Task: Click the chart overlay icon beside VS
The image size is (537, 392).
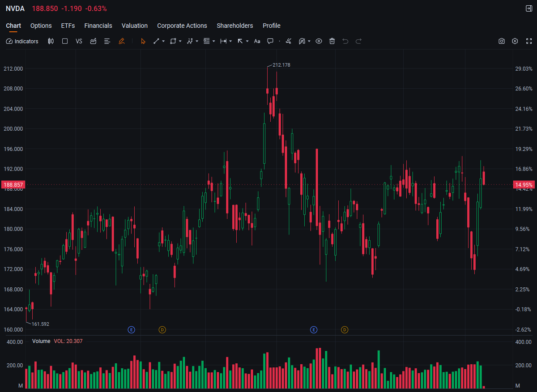Action: (93, 41)
